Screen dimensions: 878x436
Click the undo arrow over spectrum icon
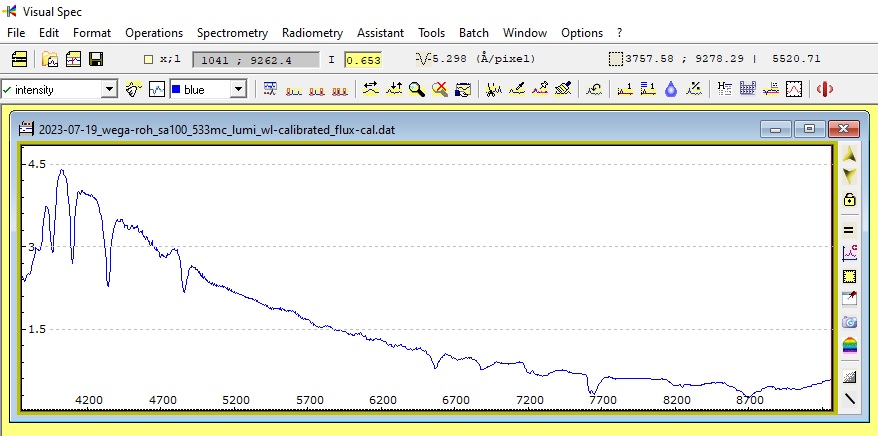594,89
